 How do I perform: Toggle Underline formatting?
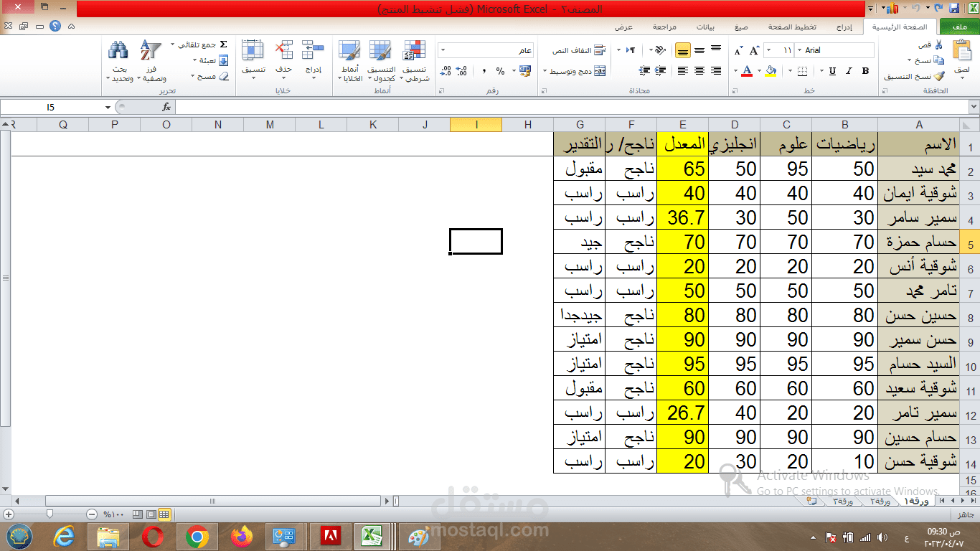click(x=832, y=71)
